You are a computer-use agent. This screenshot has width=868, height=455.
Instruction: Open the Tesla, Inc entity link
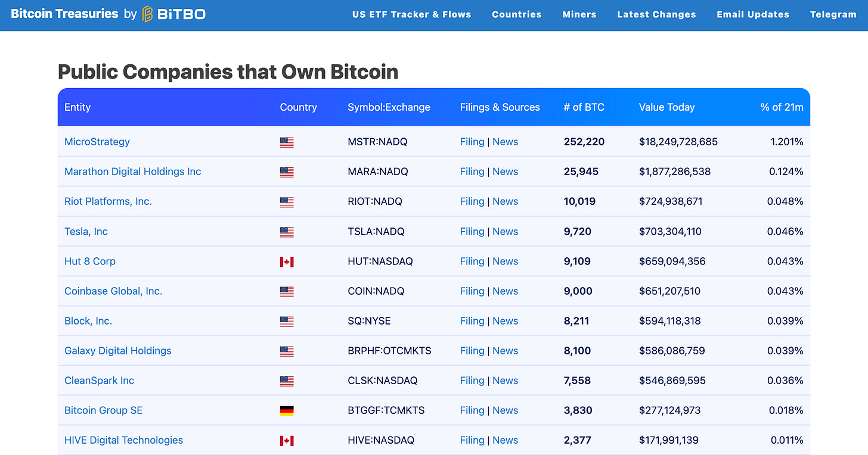coord(86,231)
